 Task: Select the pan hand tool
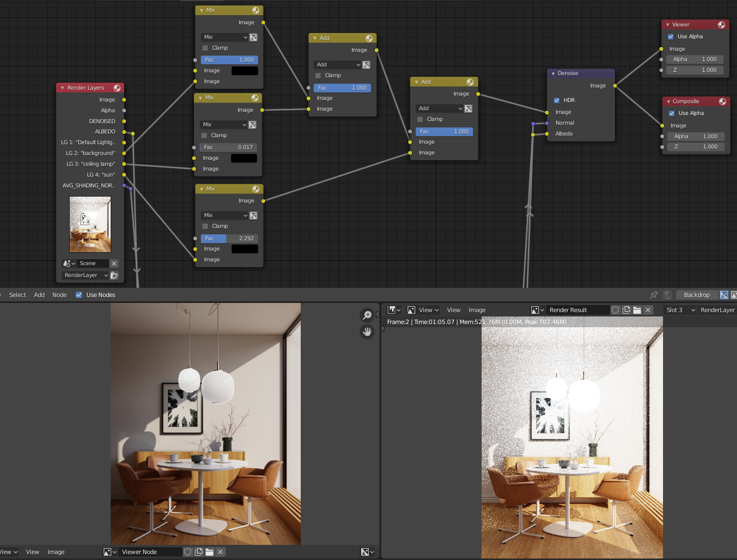pyautogui.click(x=367, y=332)
